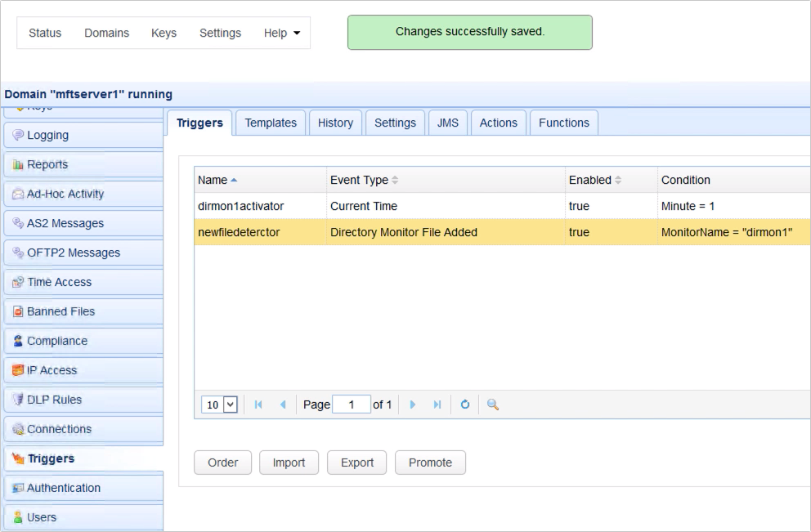Promote the selected trigger

point(430,463)
